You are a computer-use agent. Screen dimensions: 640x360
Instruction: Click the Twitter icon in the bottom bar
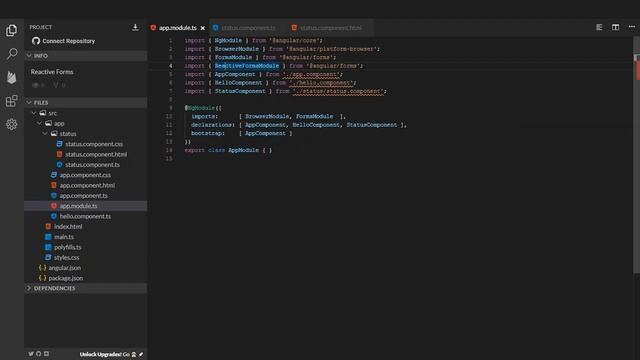click(x=31, y=353)
